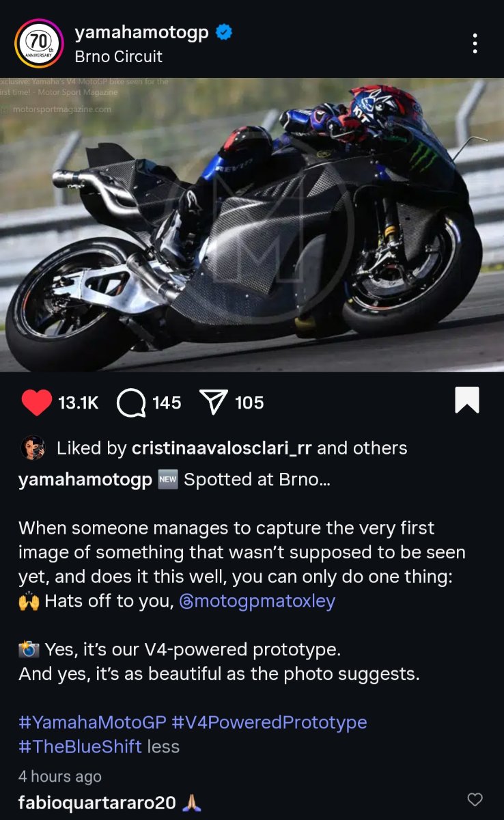Image resolution: width=504 pixels, height=820 pixels.
Task: Open #V4PoweredPrototype hashtag
Action: (269, 722)
